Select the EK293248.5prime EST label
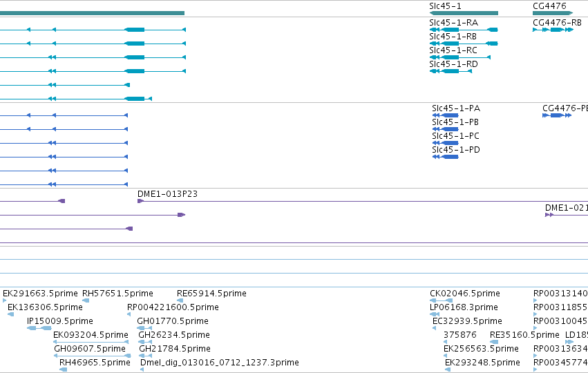The height and width of the screenshot is (373, 588). pos(482,363)
